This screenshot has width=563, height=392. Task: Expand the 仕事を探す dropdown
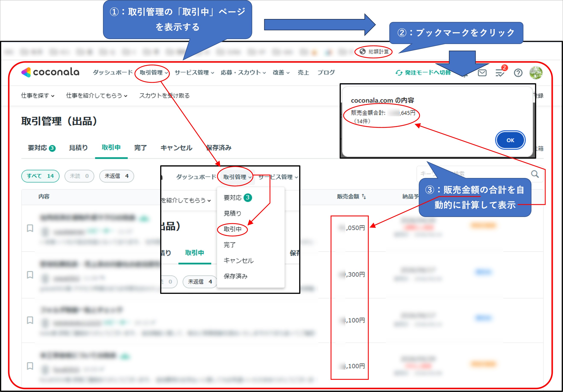(x=38, y=96)
